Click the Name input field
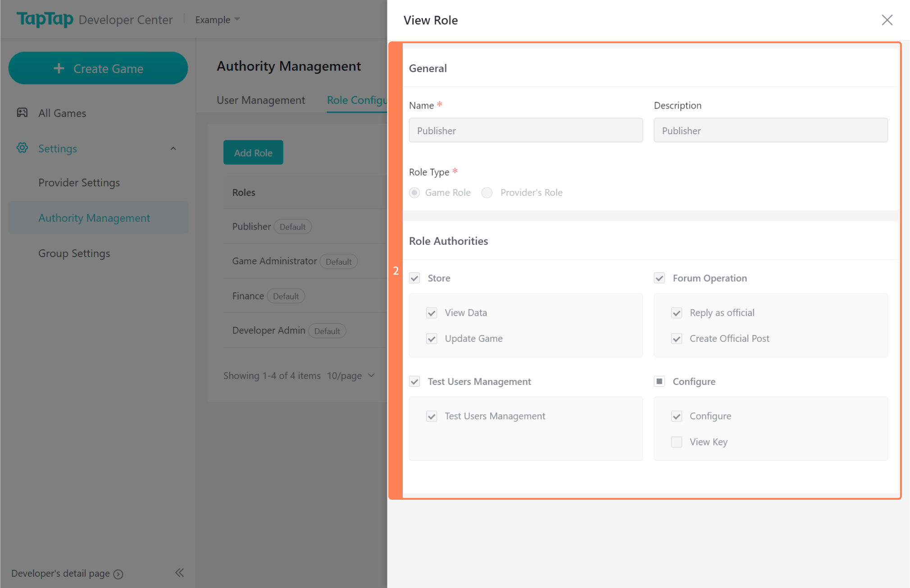 525,131
